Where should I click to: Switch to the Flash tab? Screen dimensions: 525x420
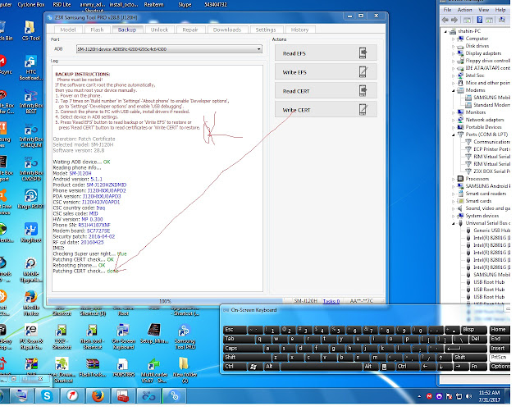(x=97, y=30)
